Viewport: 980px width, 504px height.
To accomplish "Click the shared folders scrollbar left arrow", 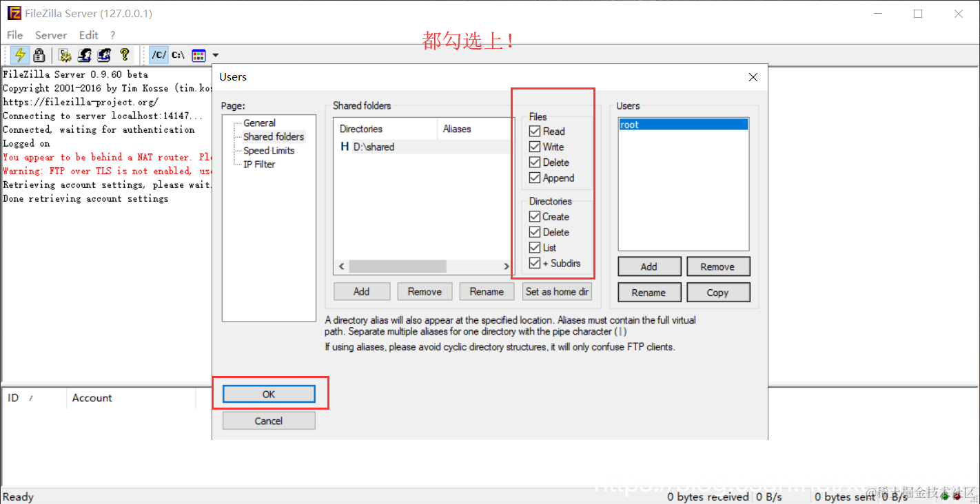I will pos(341,266).
